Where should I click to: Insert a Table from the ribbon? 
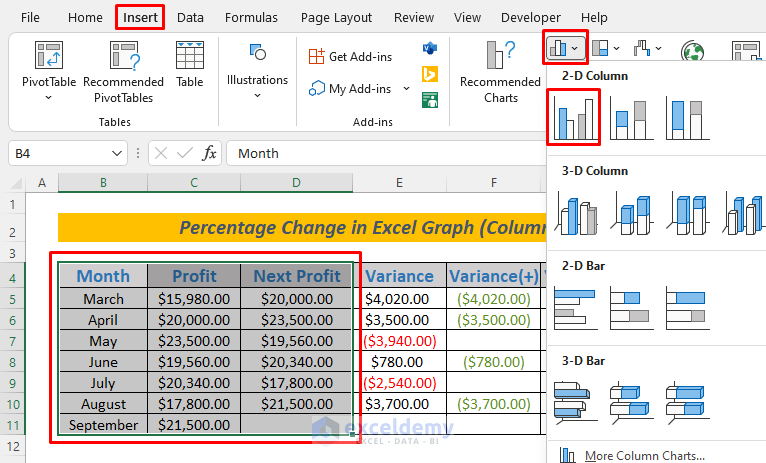tap(190, 64)
